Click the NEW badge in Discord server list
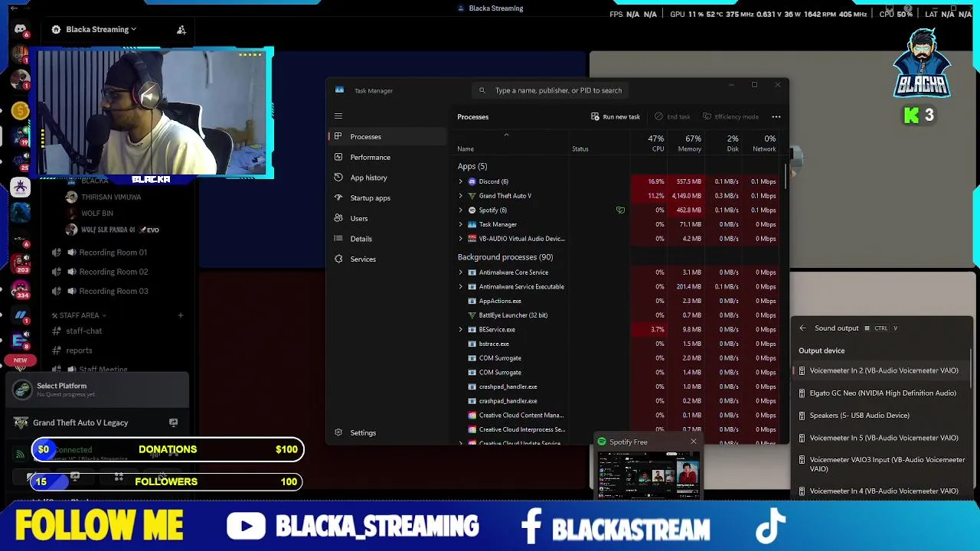This screenshot has height=551, width=980. (x=21, y=360)
